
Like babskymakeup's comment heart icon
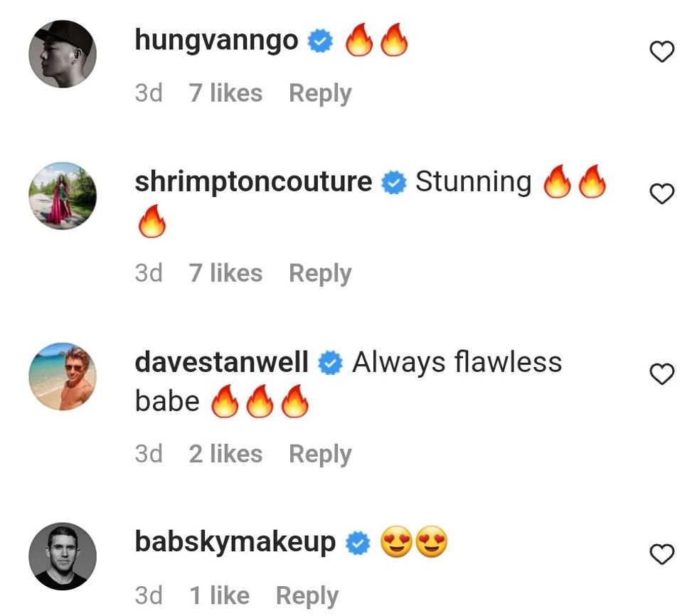tap(662, 554)
